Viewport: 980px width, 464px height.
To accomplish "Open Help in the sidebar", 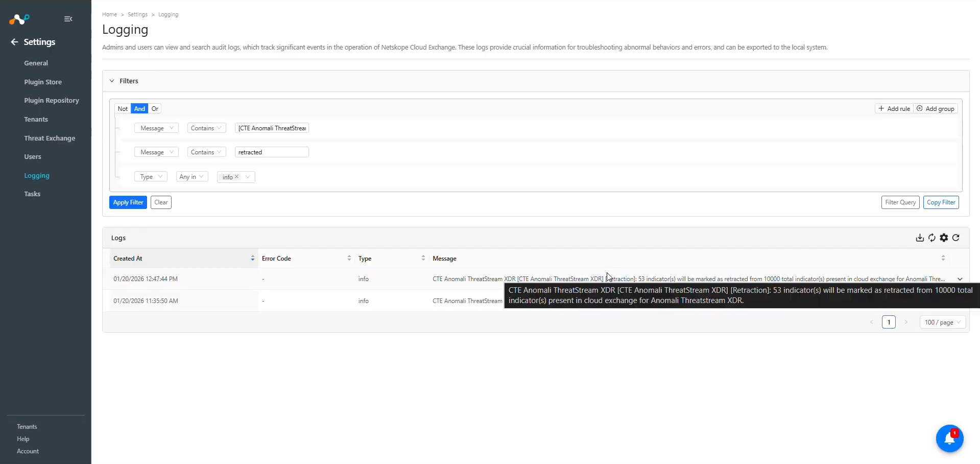I will click(23, 439).
